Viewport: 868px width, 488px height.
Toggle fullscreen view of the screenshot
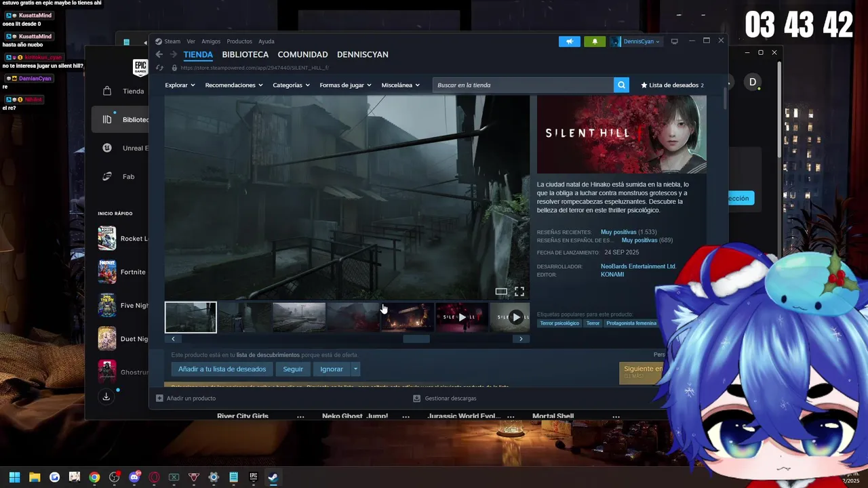pos(519,291)
